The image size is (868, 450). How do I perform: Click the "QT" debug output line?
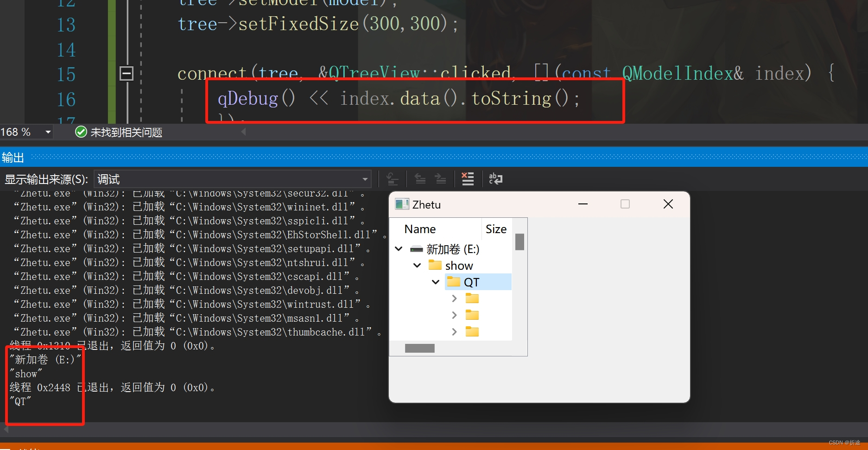coord(20,401)
